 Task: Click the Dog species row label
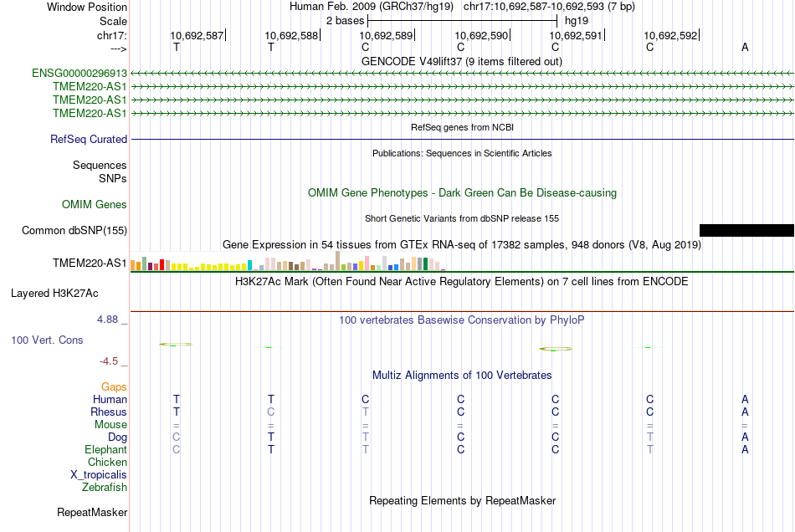118,437
